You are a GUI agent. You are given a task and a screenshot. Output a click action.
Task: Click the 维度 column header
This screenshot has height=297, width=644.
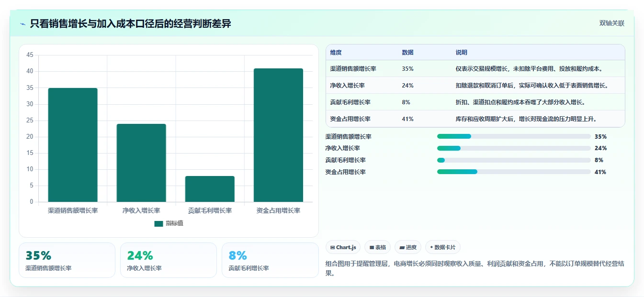pyautogui.click(x=336, y=53)
